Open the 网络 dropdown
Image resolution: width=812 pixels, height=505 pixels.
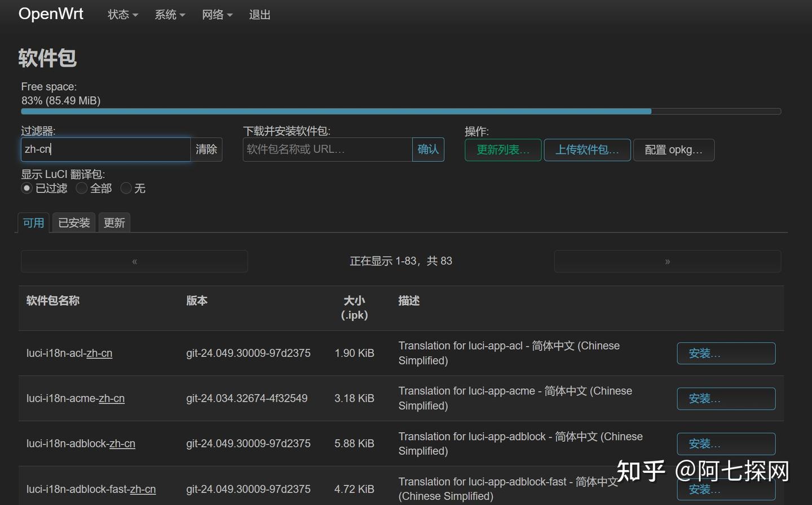tap(216, 15)
